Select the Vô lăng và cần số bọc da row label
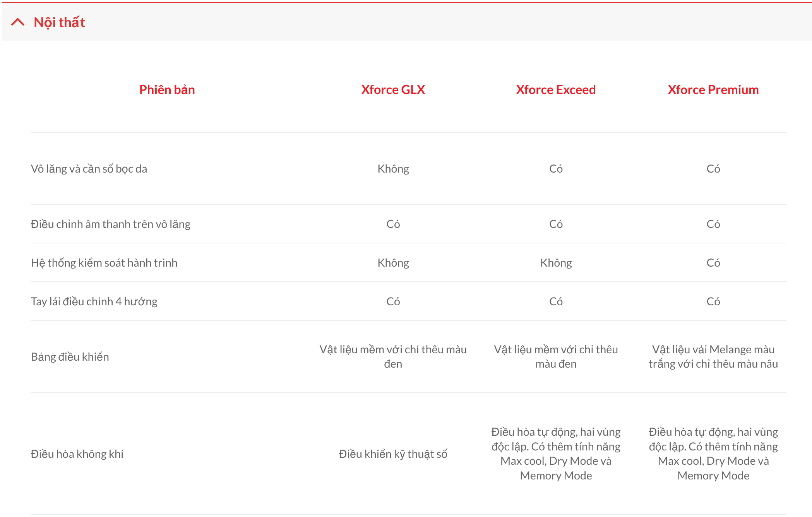This screenshot has width=812, height=517. pos(89,169)
